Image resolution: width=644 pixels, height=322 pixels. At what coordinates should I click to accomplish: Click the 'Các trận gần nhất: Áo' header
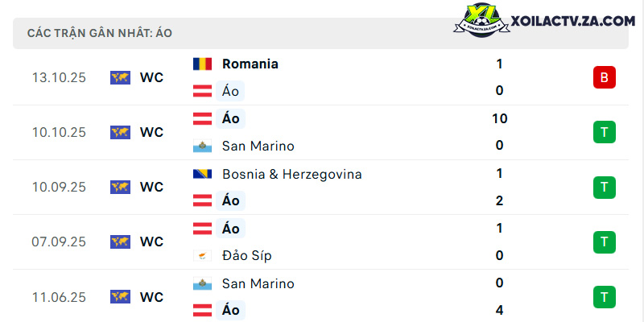(99, 33)
